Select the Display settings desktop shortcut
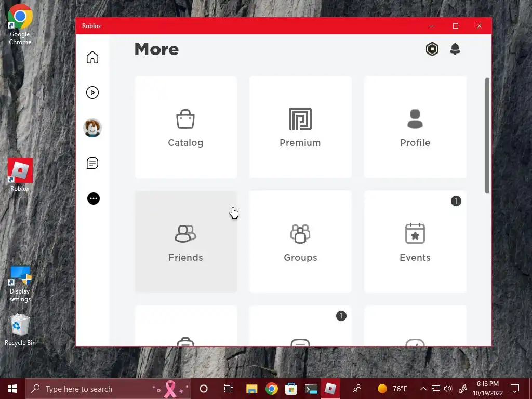 [20, 284]
